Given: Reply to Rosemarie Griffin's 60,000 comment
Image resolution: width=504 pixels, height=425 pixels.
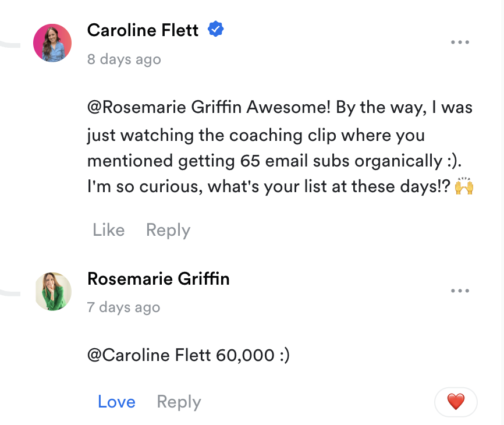Looking at the screenshot, I should pyautogui.click(x=179, y=402).
